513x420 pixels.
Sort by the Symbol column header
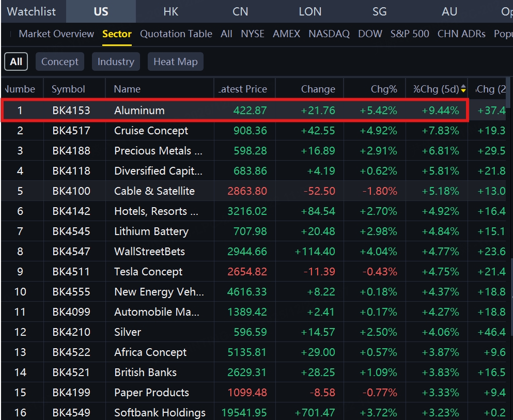(68, 89)
